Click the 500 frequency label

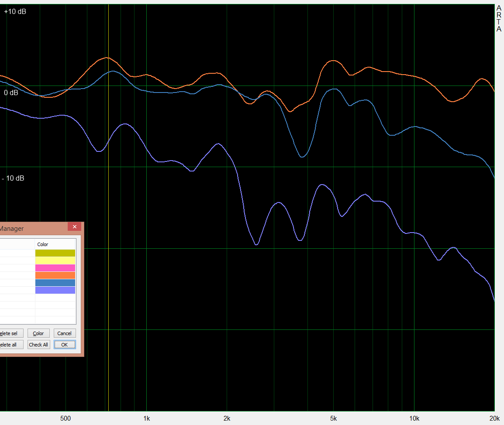(x=66, y=418)
